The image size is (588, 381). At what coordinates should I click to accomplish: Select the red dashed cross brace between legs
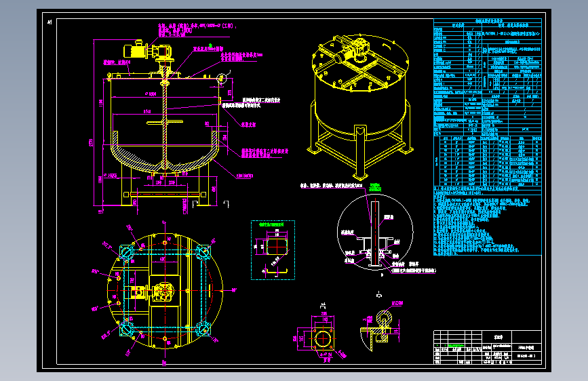165,195
